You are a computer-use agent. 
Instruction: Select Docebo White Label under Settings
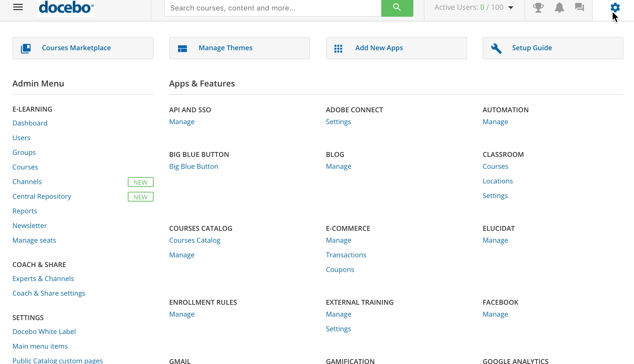(x=44, y=331)
